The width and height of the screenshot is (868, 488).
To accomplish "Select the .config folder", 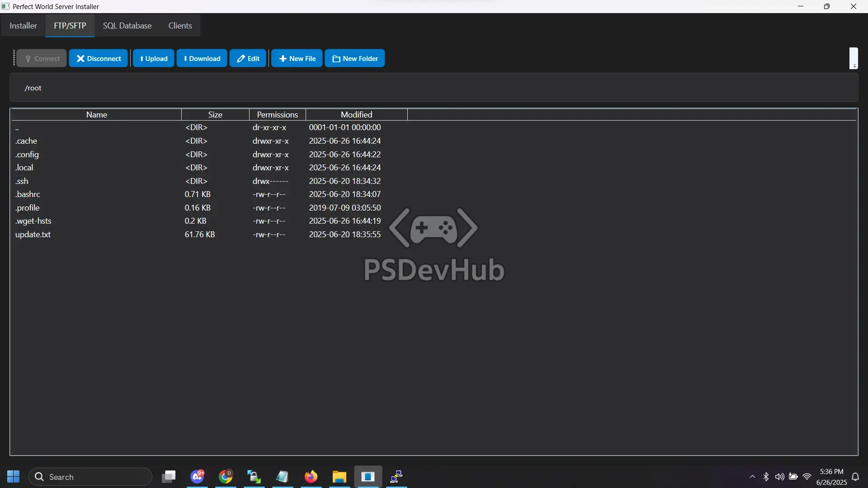I will (434, 155).
